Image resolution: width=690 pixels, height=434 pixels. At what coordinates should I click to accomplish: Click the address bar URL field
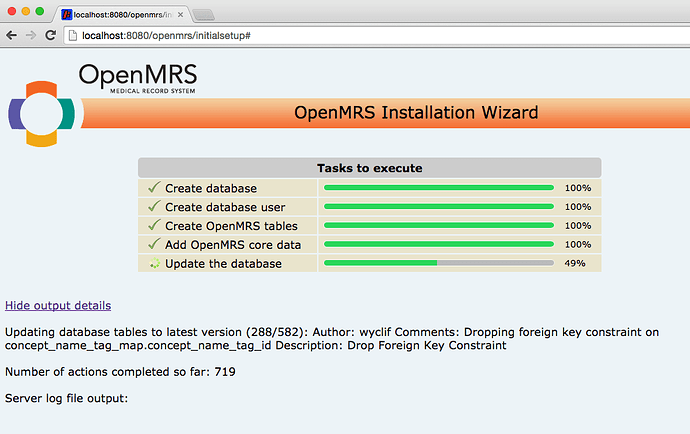click(x=378, y=36)
